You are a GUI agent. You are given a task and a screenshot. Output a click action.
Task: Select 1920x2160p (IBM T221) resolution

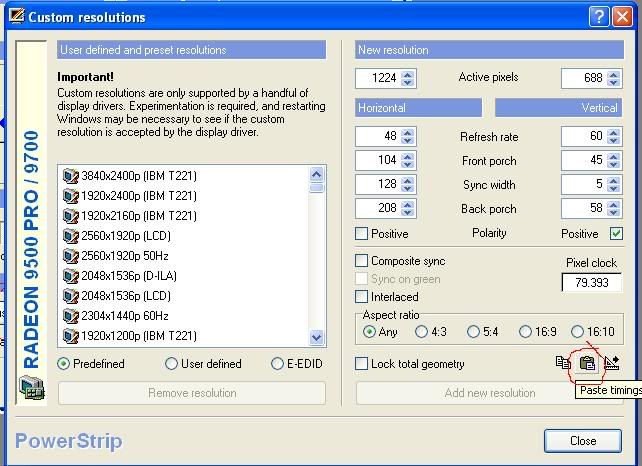pos(139,216)
